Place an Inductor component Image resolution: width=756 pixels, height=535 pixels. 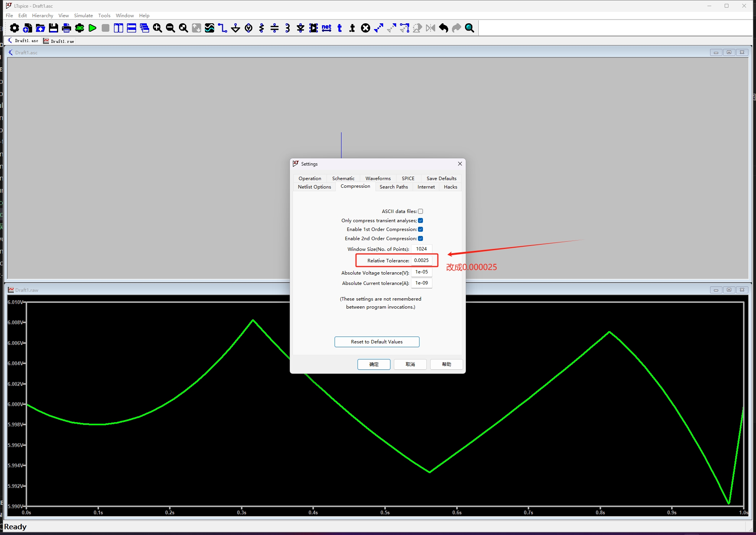coord(288,28)
